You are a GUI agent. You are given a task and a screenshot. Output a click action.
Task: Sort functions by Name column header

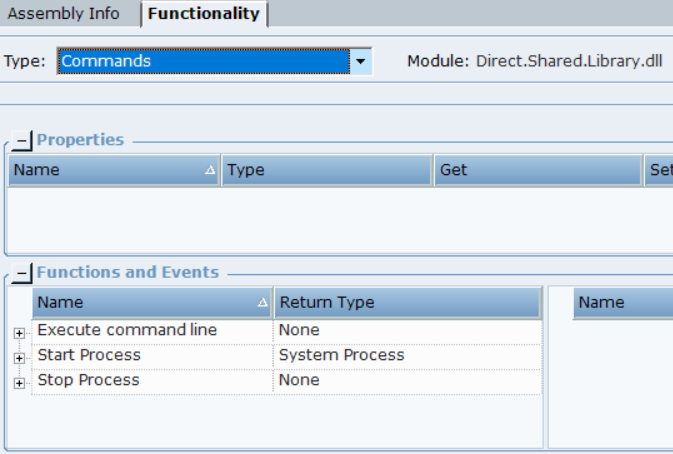152,303
